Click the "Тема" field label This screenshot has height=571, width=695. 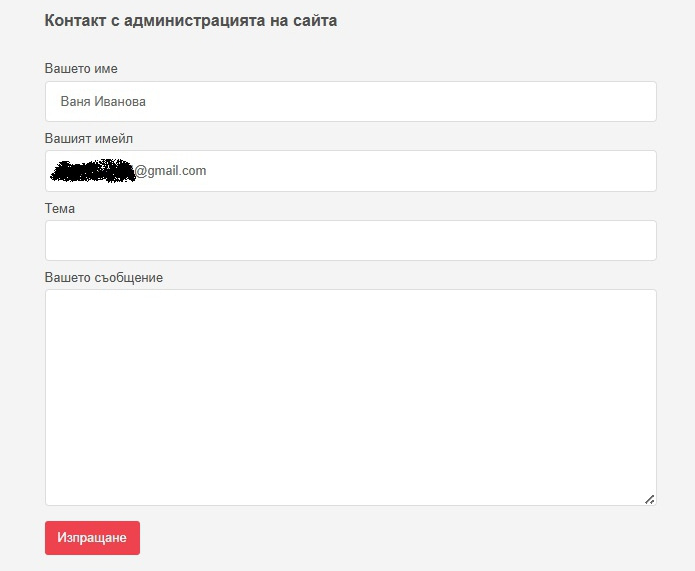(60, 208)
